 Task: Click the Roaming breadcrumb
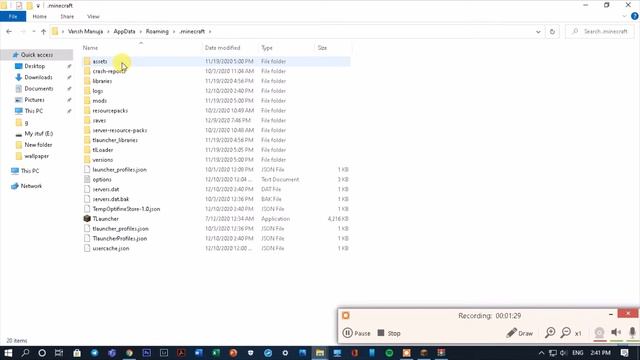tap(157, 31)
